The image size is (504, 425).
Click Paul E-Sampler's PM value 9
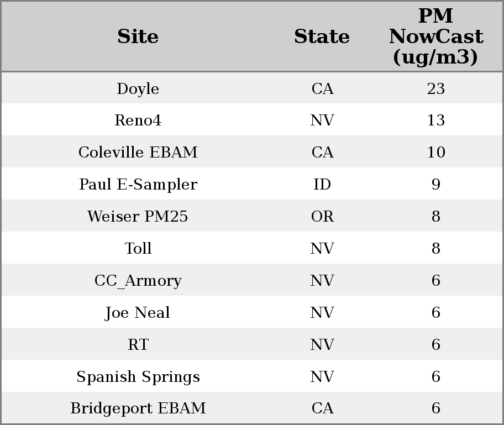pyautogui.click(x=435, y=185)
